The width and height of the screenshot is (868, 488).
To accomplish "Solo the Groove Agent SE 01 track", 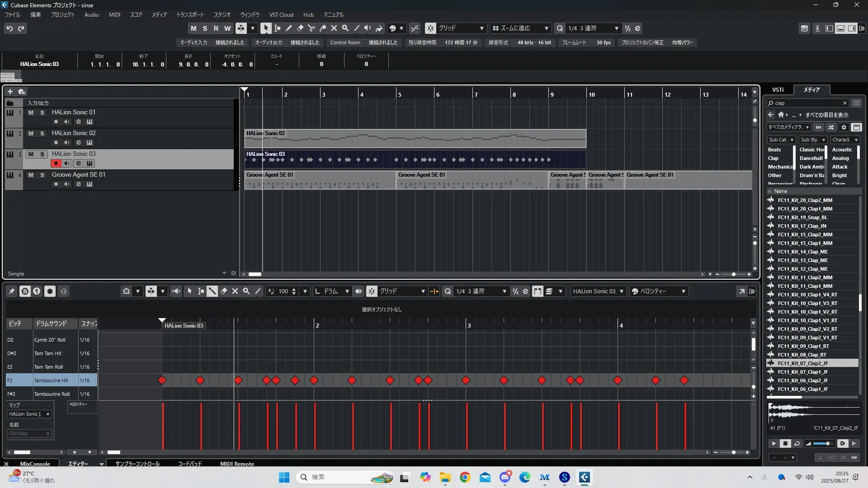I will click(42, 175).
